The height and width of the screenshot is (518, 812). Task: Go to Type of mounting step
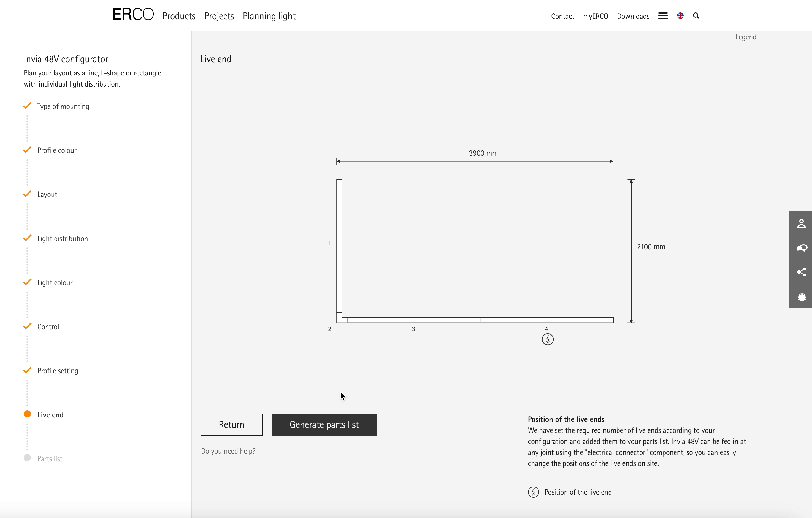pyautogui.click(x=63, y=106)
